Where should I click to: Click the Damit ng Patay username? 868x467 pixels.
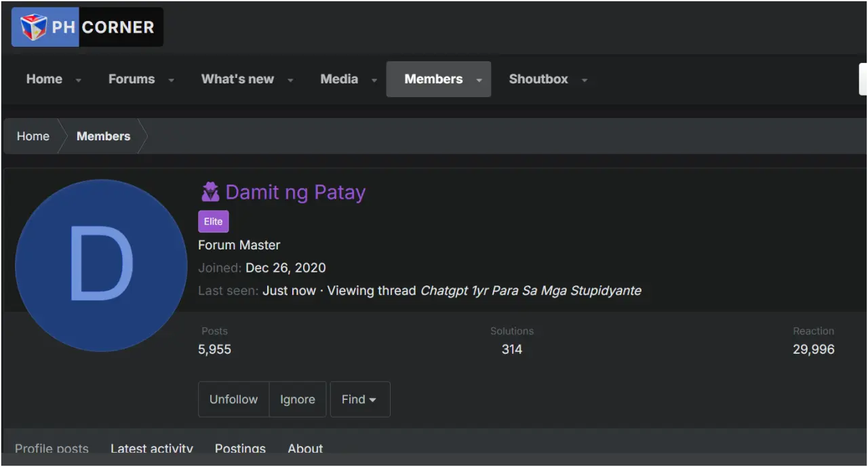click(295, 192)
